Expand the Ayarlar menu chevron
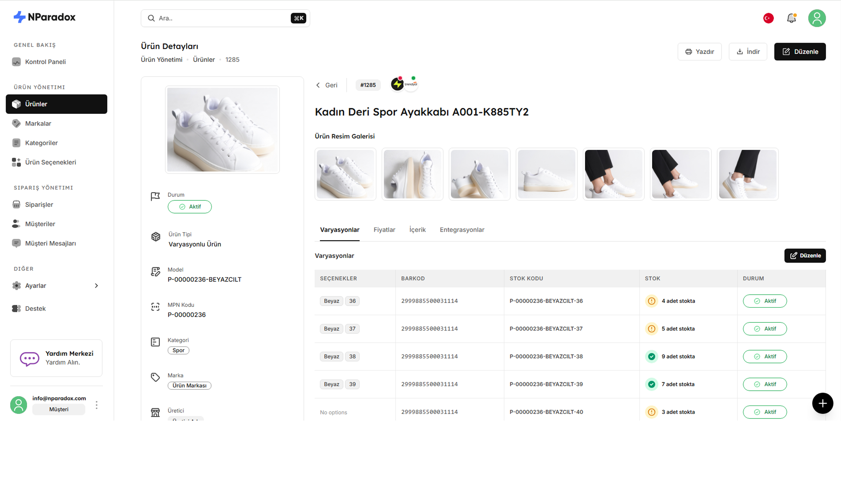 (x=96, y=286)
